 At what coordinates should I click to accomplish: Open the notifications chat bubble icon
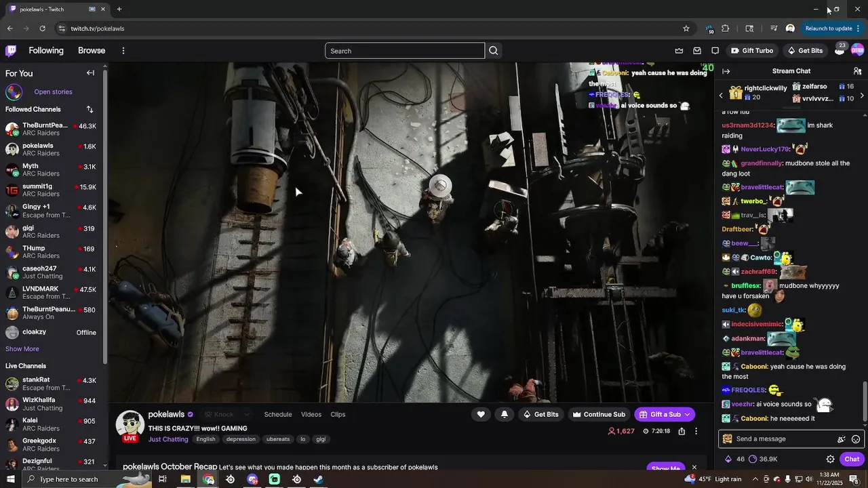point(715,51)
